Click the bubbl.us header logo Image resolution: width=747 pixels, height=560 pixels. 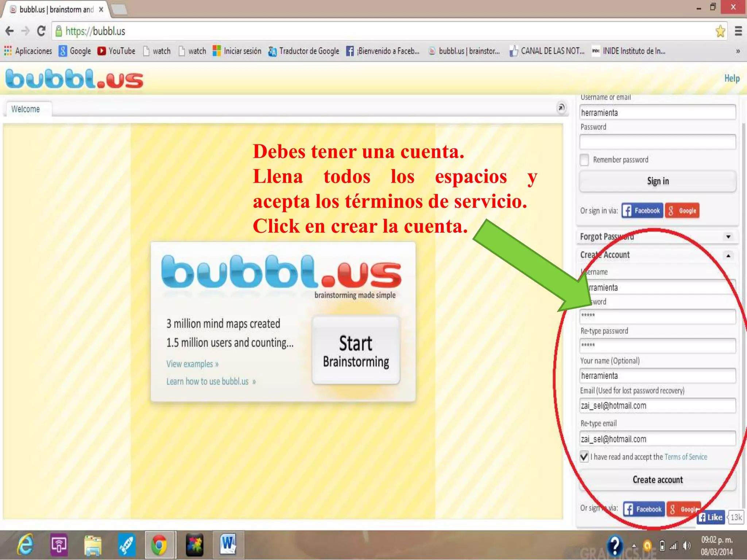[x=74, y=79]
